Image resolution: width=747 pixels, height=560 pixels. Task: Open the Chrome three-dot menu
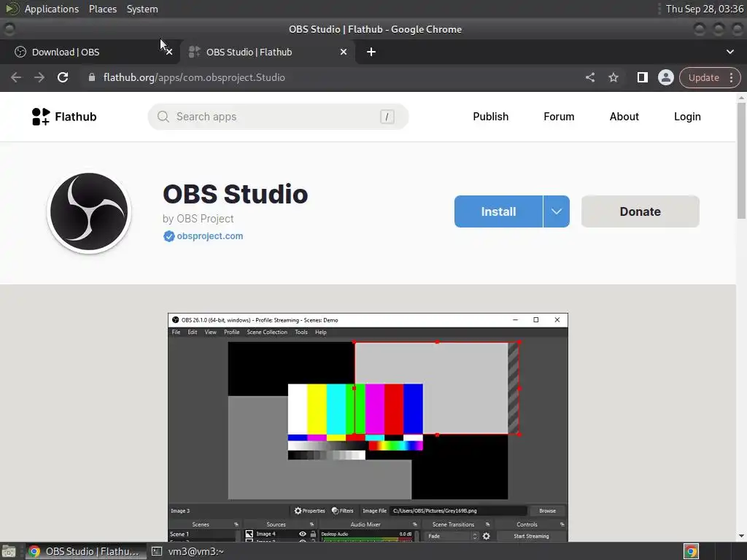click(x=731, y=77)
